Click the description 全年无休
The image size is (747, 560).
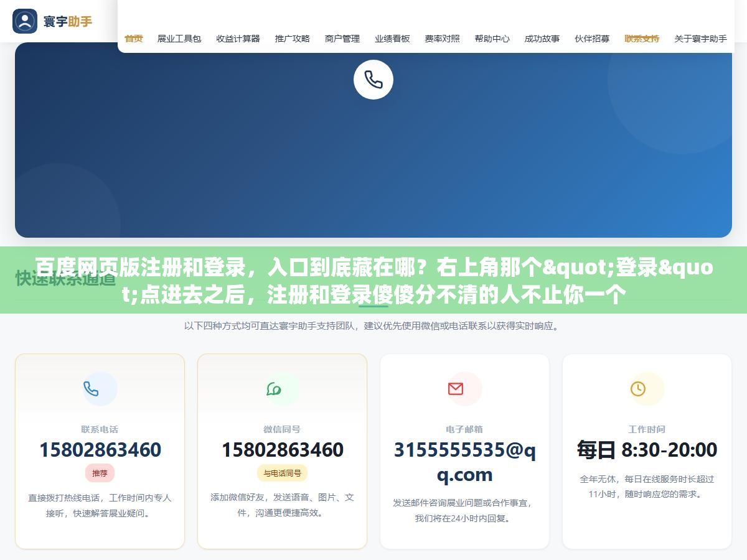pos(647,487)
